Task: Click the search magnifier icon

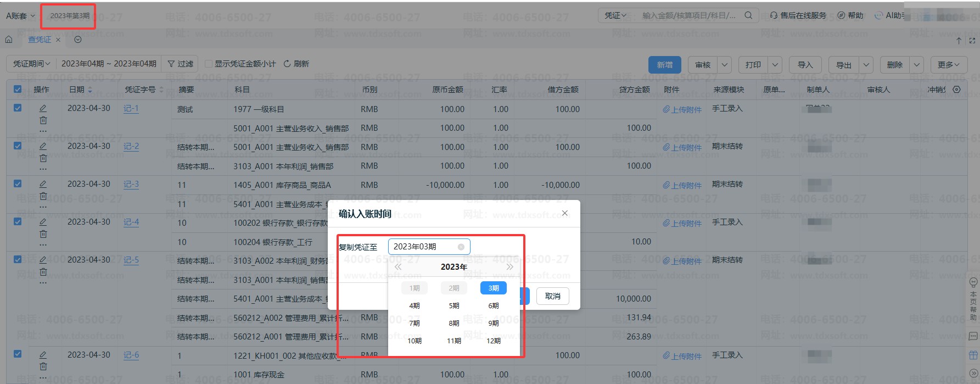Action: pos(748,15)
